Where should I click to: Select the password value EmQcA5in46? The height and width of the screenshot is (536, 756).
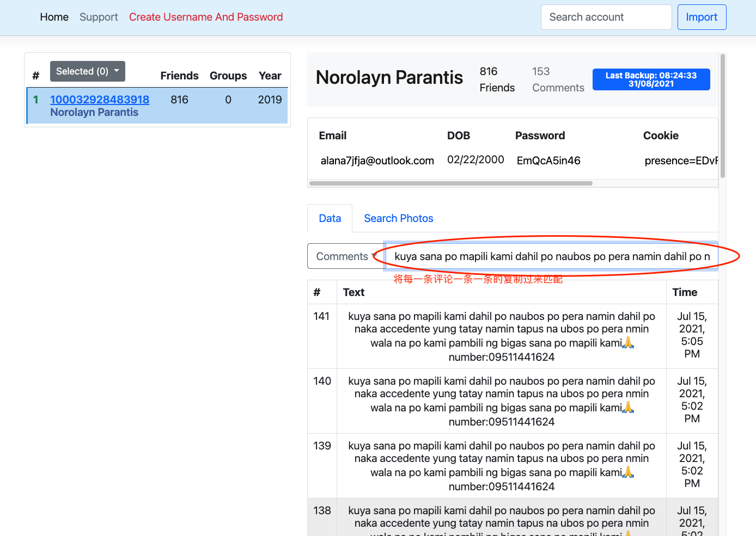(x=548, y=161)
